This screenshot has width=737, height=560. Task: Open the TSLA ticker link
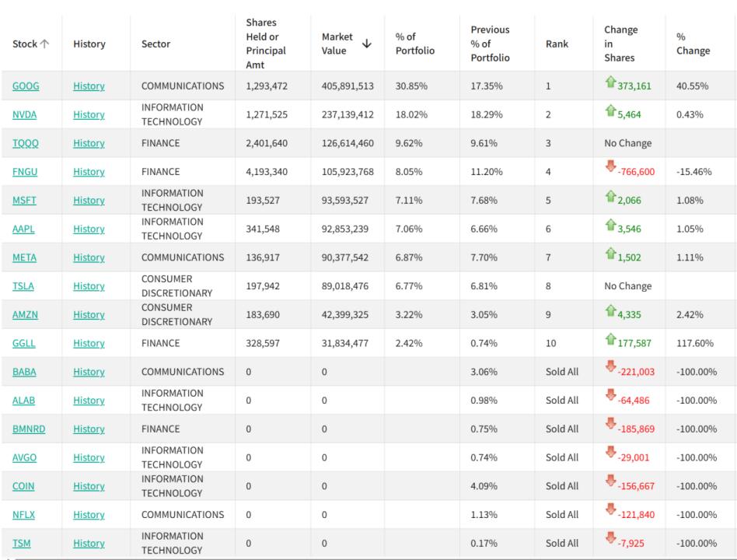[x=24, y=286]
